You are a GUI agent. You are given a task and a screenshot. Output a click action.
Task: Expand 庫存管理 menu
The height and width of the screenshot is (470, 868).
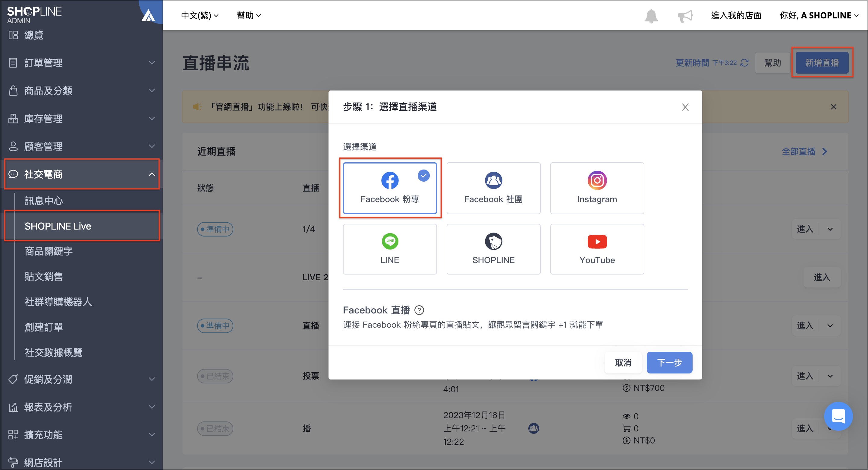click(82, 119)
